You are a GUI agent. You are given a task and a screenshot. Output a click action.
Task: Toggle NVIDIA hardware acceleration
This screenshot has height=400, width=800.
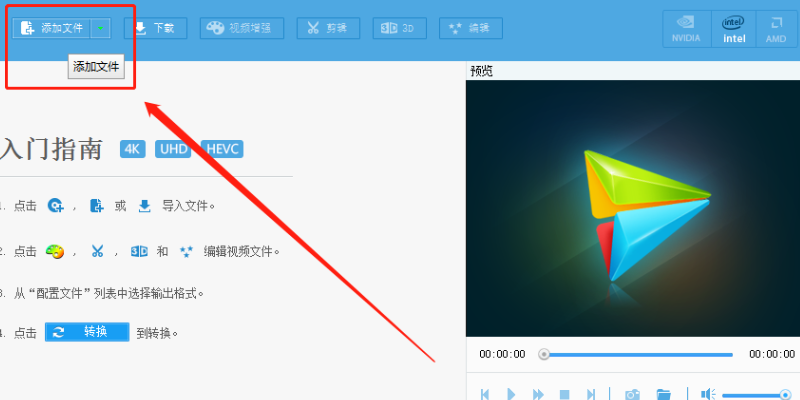point(686,29)
